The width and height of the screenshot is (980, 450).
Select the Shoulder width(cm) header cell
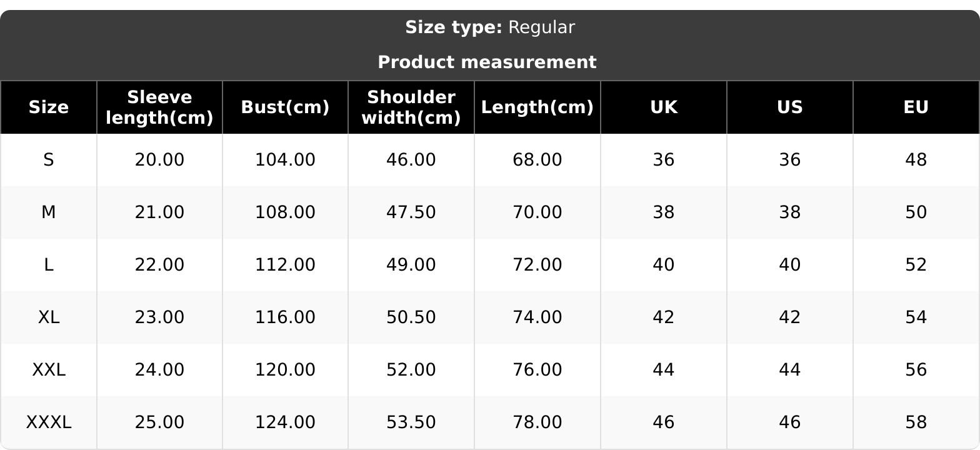pos(411,107)
